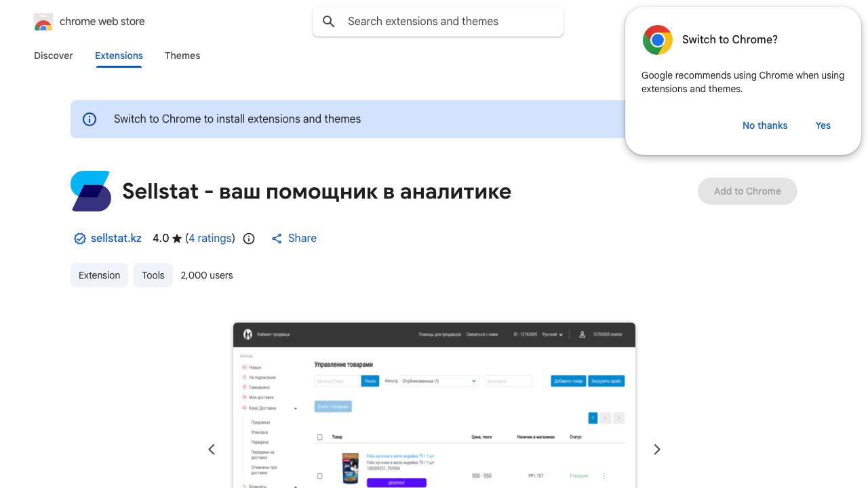Click the search magnifier icon
The width and height of the screenshot is (868, 488).
(x=329, y=22)
